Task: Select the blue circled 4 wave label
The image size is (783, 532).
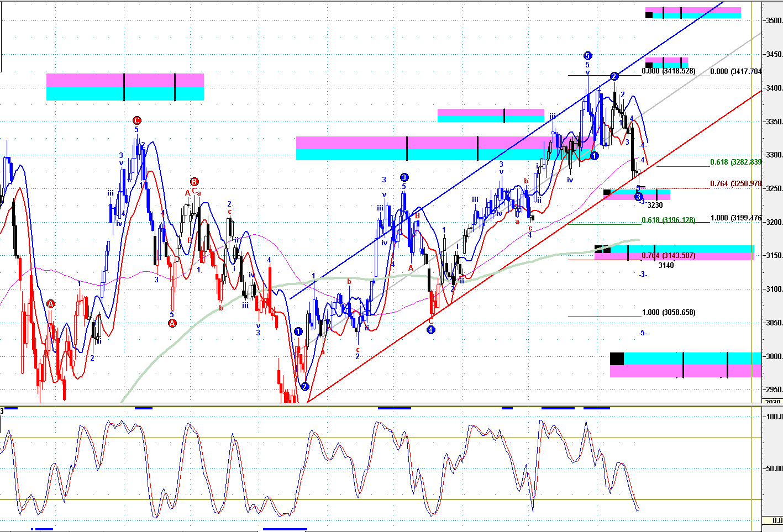Action: (x=430, y=330)
